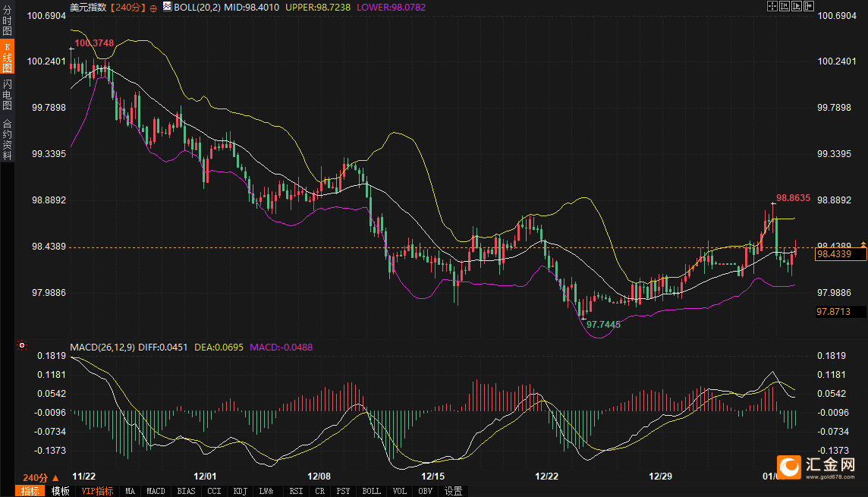The image size is (868, 497).
Task: Open the VIP指标 tab
Action: pos(98,491)
